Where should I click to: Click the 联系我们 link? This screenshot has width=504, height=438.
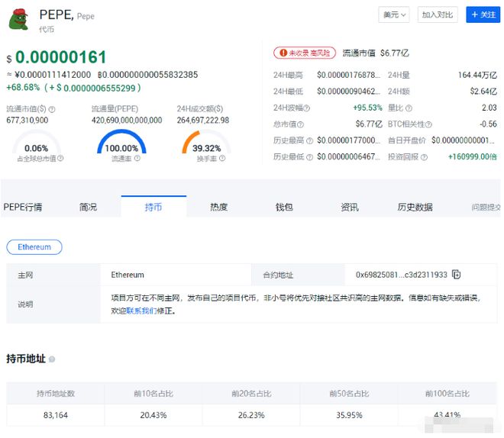[x=141, y=311]
